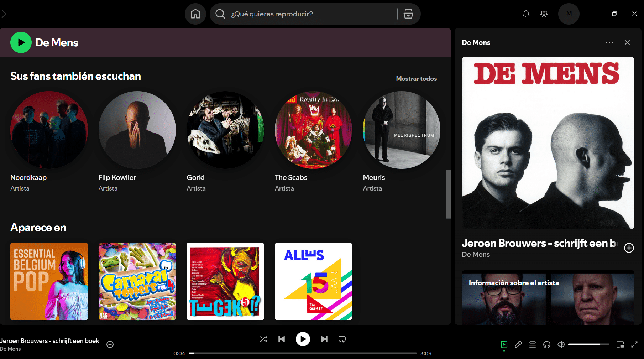Seek in the playback progress bar
Viewport: 644px width, 359px height.
303,353
